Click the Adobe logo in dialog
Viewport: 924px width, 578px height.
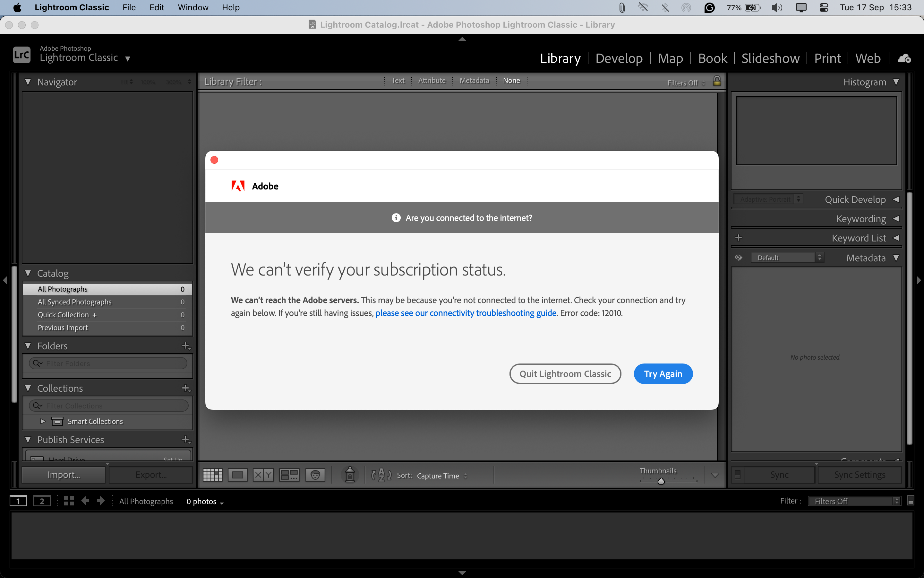[x=238, y=186]
